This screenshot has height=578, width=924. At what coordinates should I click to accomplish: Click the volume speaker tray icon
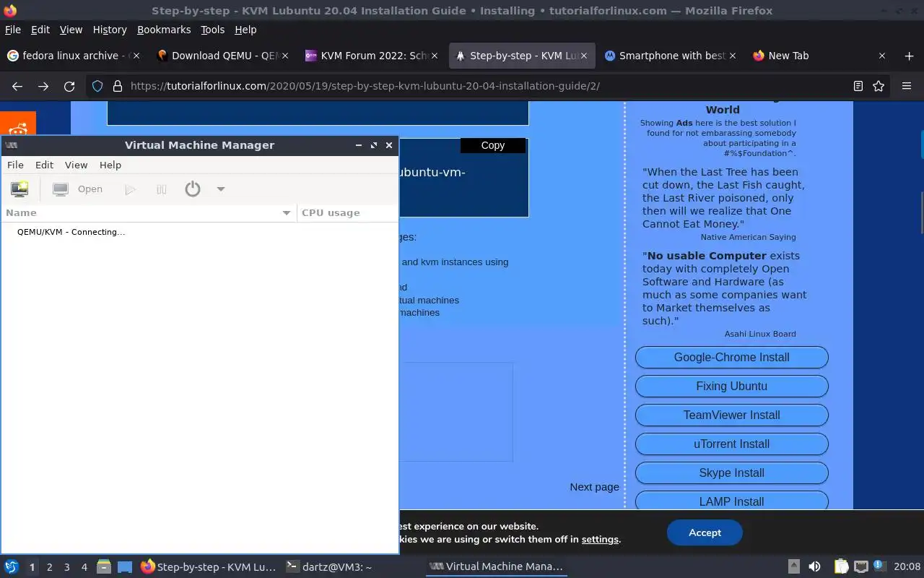click(x=815, y=567)
